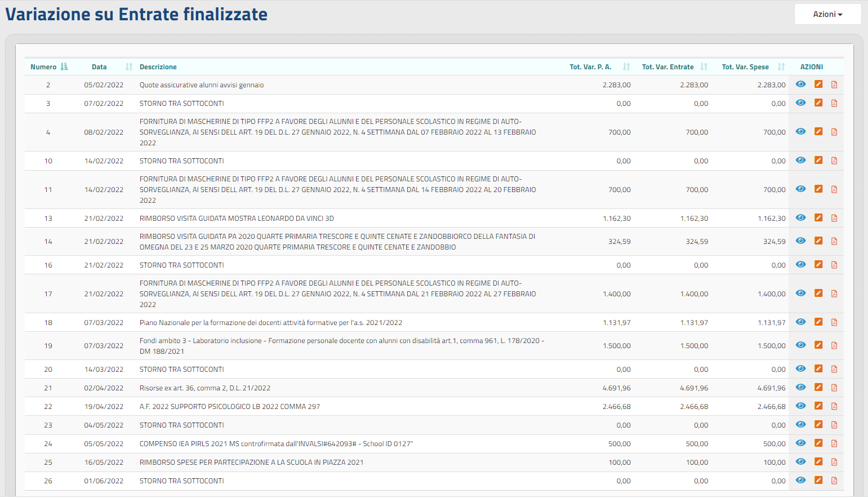Click the eye icon for variation 10
Viewport: 868px width, 498px height.
800,161
